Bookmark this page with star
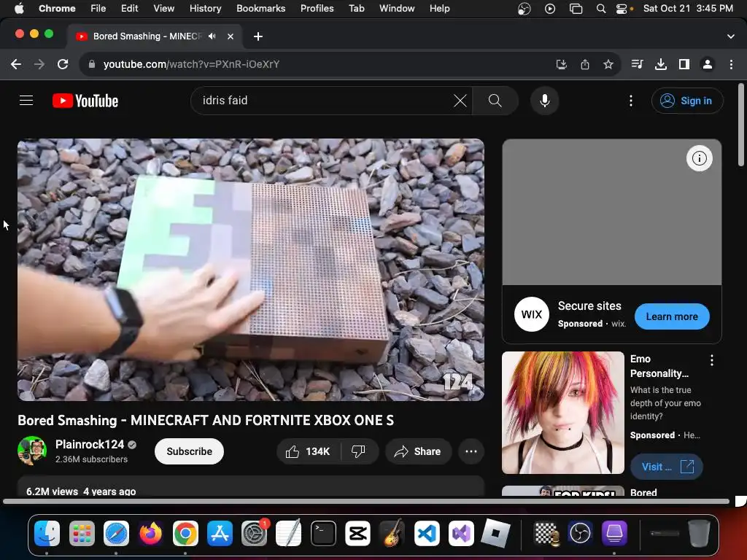747x560 pixels. (x=608, y=64)
